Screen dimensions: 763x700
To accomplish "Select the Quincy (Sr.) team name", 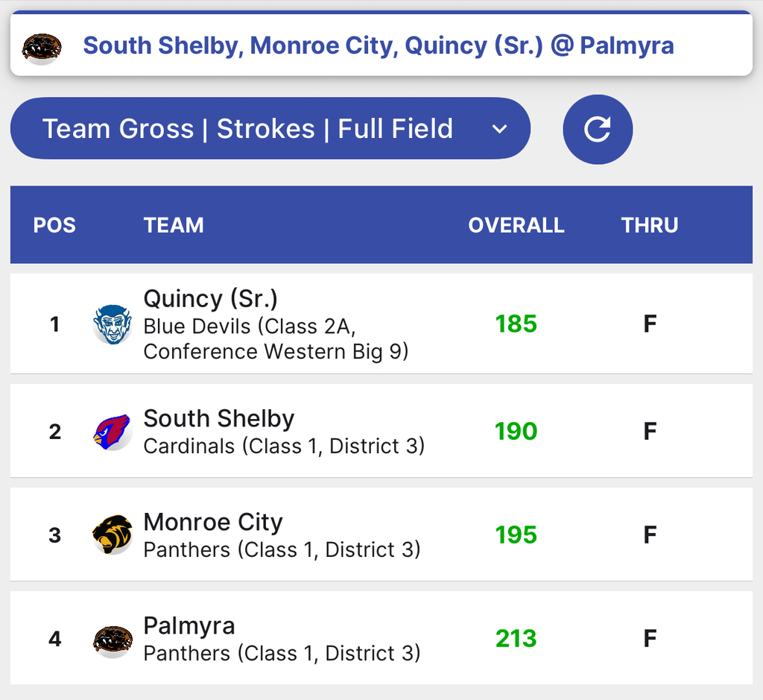I will click(210, 298).
